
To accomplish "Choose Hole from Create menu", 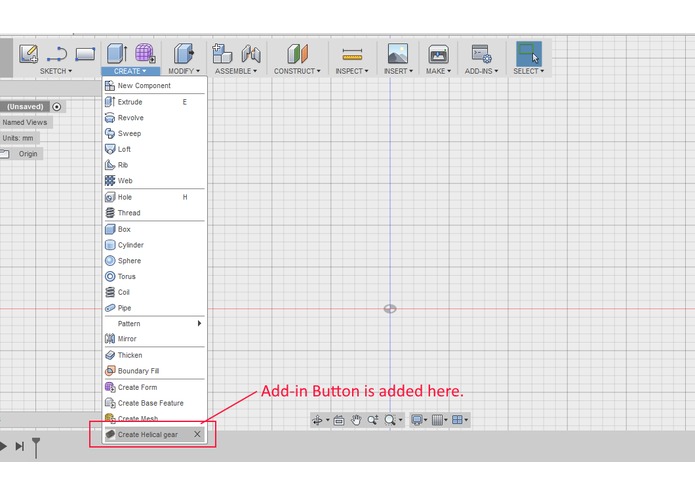I will 154,197.
